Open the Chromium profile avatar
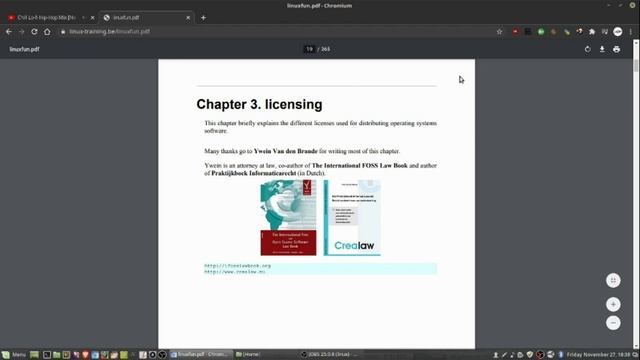Image resolution: width=640 pixels, height=360 pixels. [618, 31]
